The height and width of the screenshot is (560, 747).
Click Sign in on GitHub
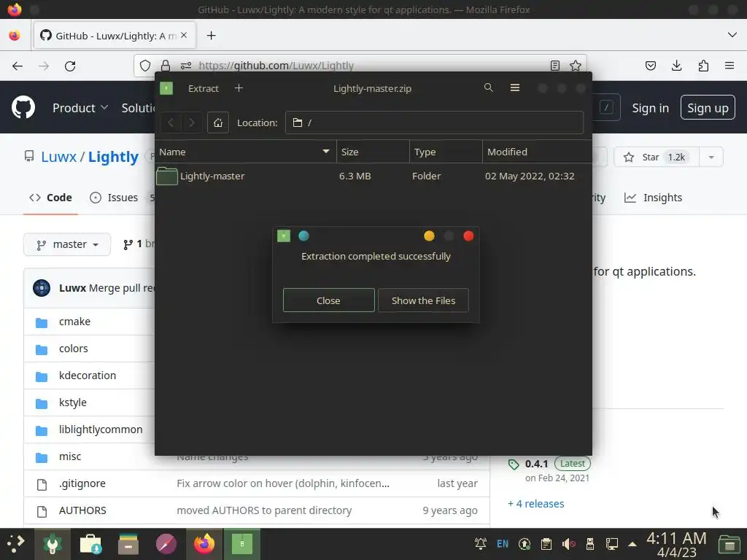pyautogui.click(x=650, y=108)
